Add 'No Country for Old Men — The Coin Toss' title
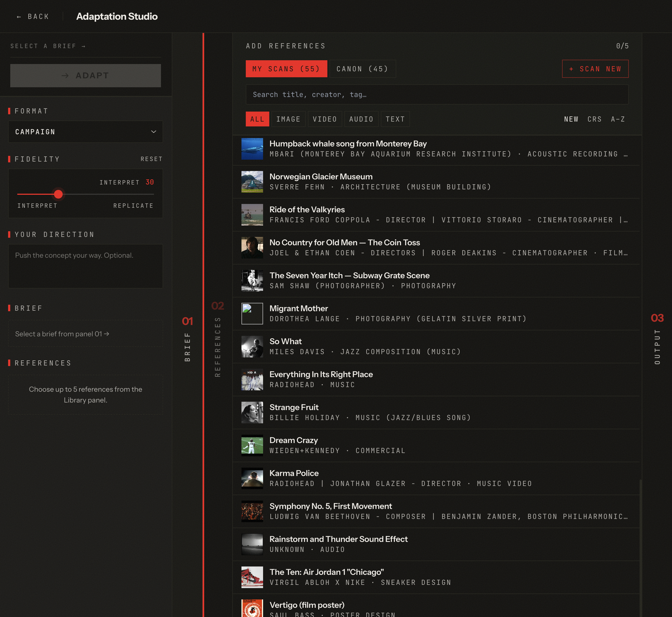672x617 pixels. pos(345,242)
